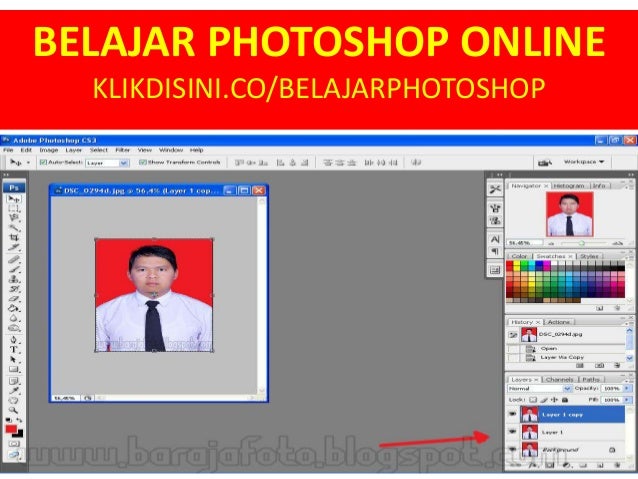Open the Move tool preset picker arrow

[28, 162]
